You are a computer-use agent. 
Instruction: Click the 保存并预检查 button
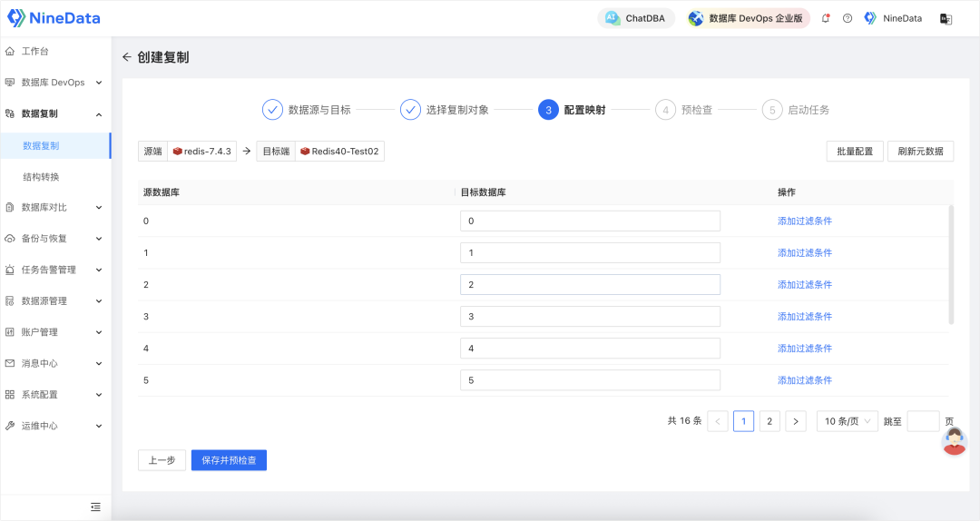tap(229, 460)
